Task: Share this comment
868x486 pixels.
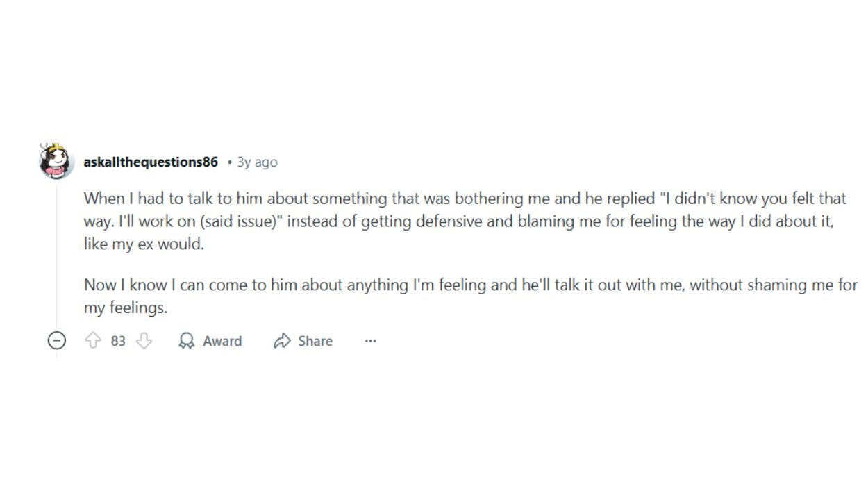Action: pos(303,341)
